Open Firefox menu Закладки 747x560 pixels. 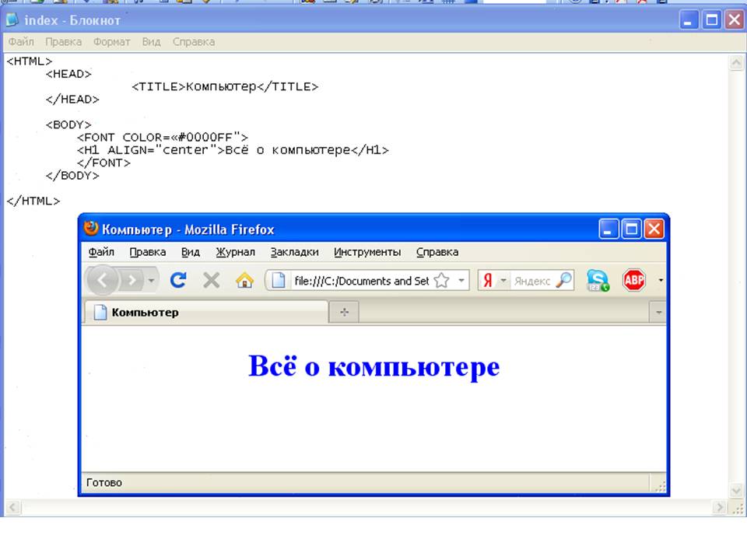294,252
